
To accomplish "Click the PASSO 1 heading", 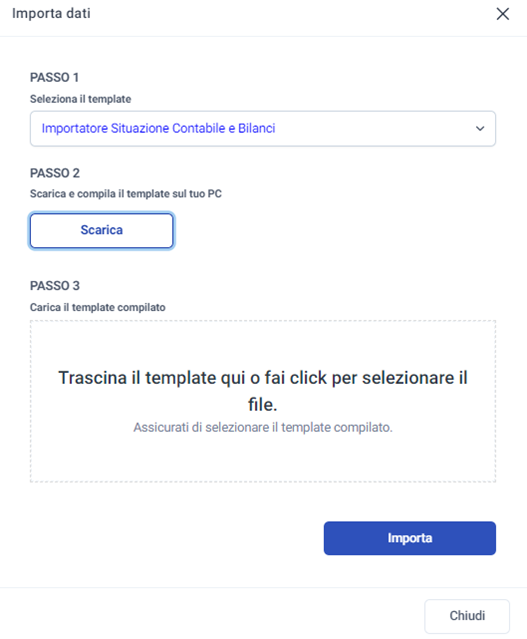I will coord(54,77).
